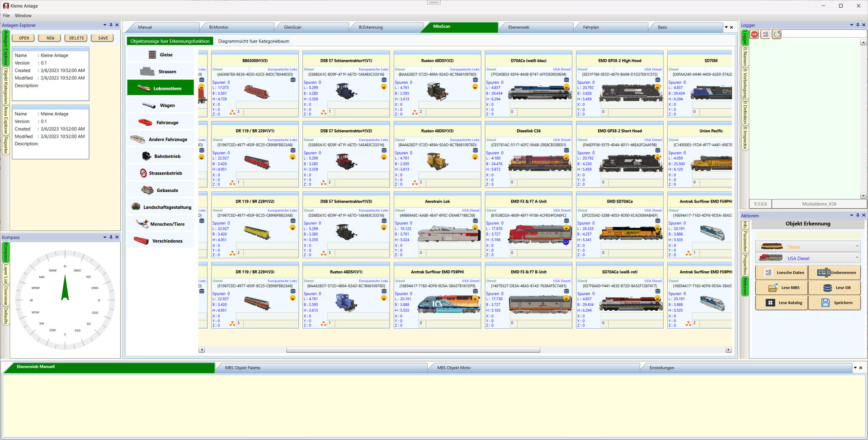Click the Lese DB database button
This screenshot has height=440, width=868.
click(835, 288)
